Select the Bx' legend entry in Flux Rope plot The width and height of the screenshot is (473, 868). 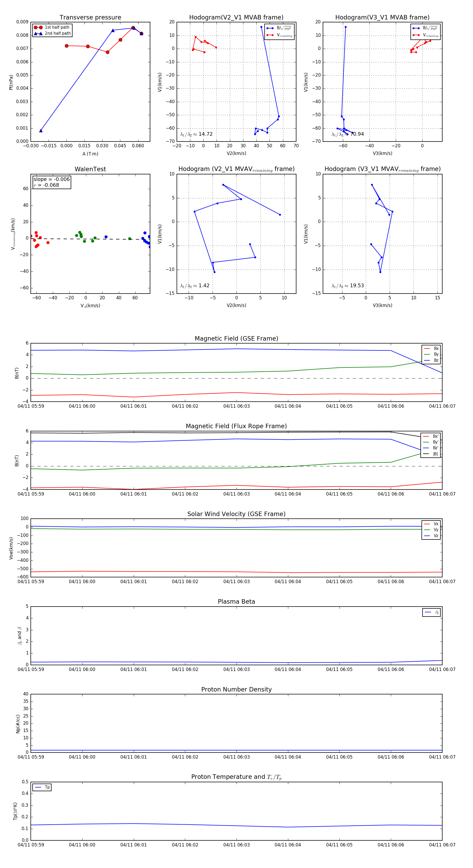point(431,436)
